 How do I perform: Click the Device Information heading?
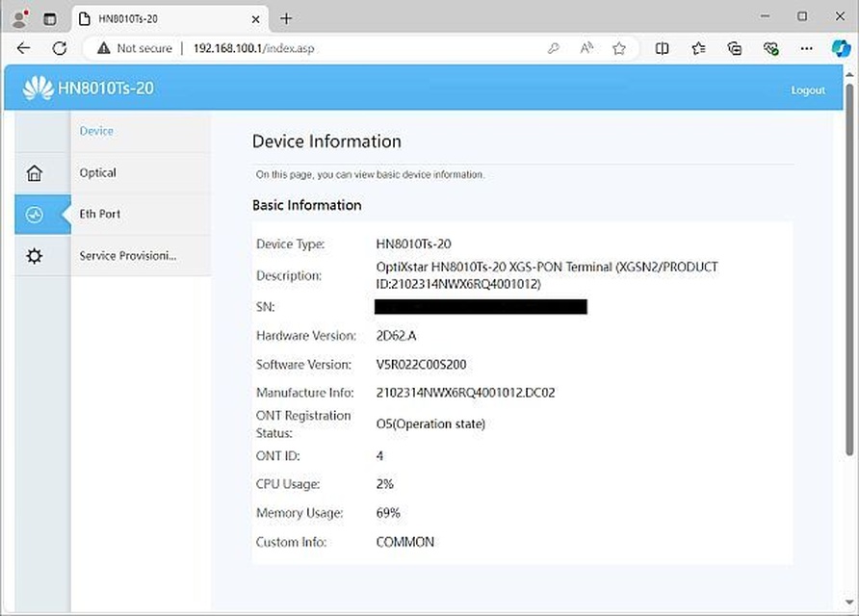[x=326, y=141]
